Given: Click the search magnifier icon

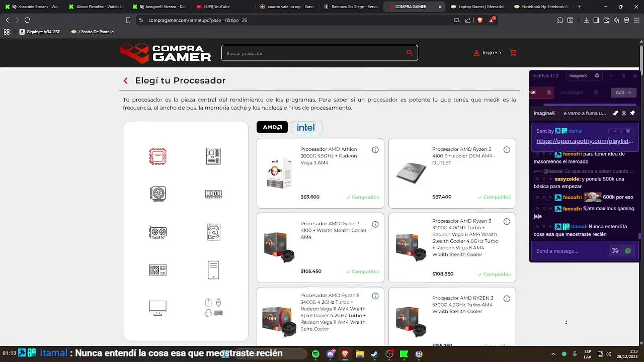Looking at the screenshot, I should pyautogui.click(x=410, y=53).
